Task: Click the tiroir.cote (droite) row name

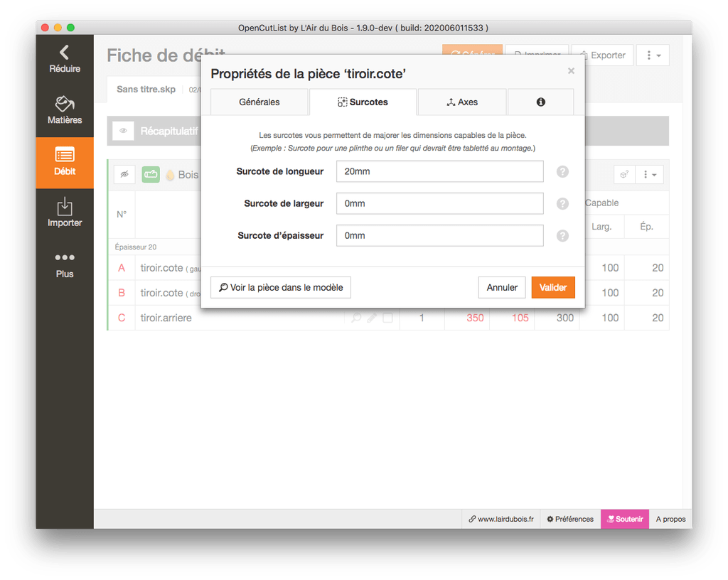Action: coord(171,293)
